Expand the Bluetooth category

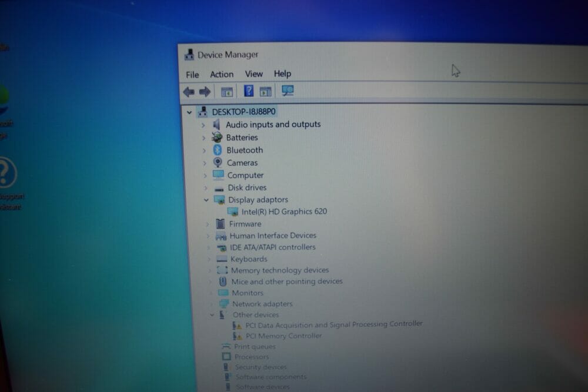coord(205,150)
